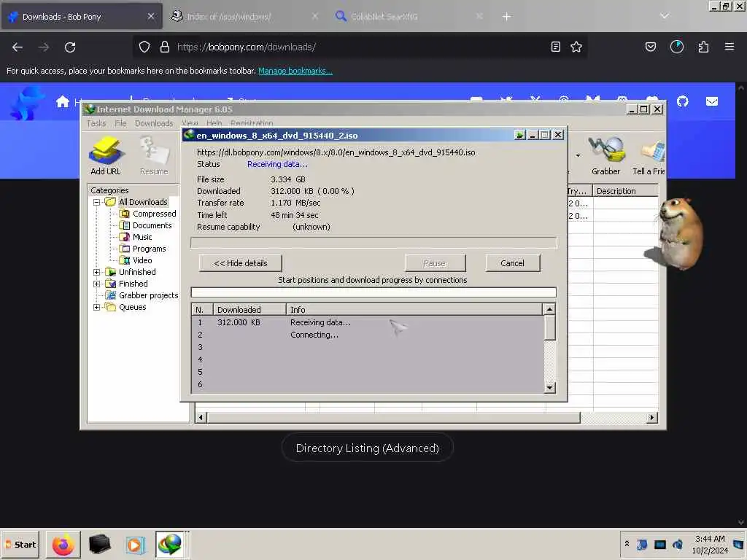Click connection 2 row Connecting
747x560 pixels.
[368, 335]
